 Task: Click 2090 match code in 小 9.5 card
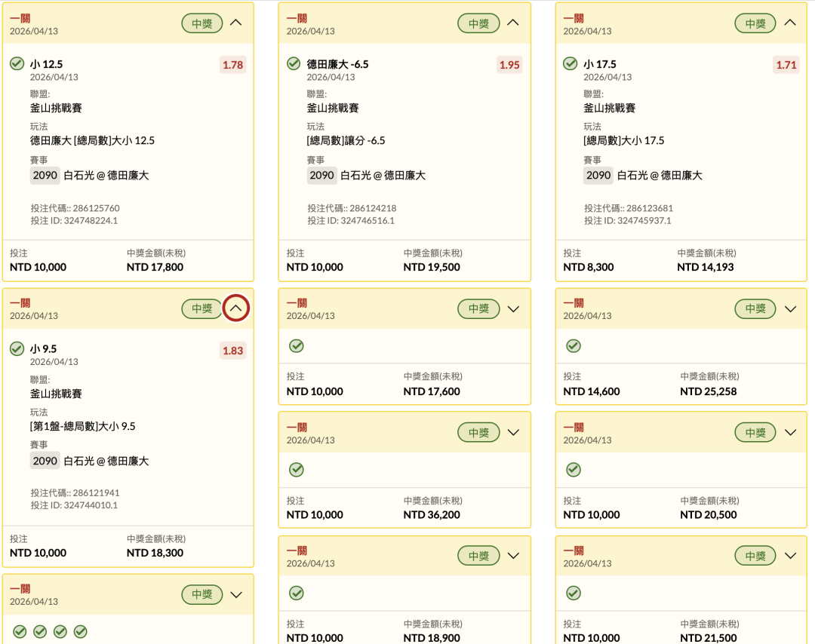45,461
